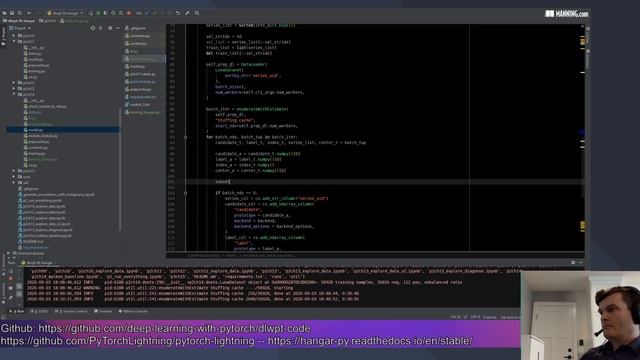This screenshot has width=640, height=360.
Task: Switch to the requirements.txt editor tab
Action: [144, 97]
